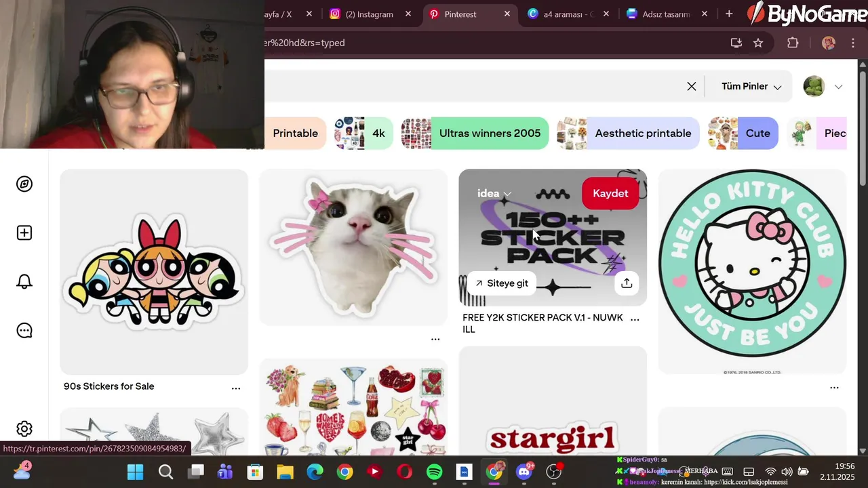Click the browser address bar URL
The image size is (868, 488).
pos(305,43)
